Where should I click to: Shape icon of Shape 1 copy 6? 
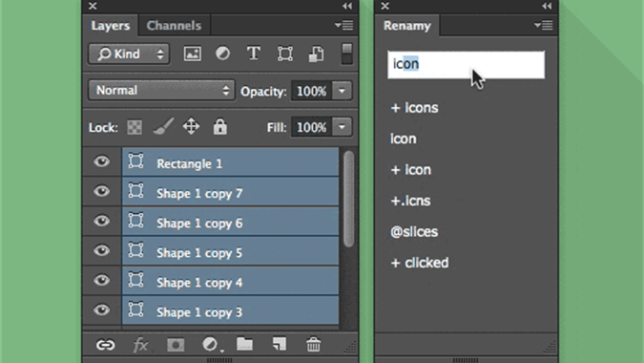(135, 221)
